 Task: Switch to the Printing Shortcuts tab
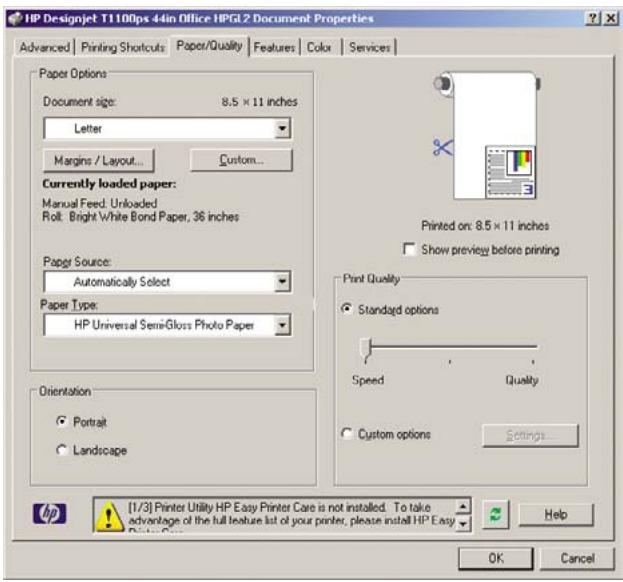[x=123, y=47]
